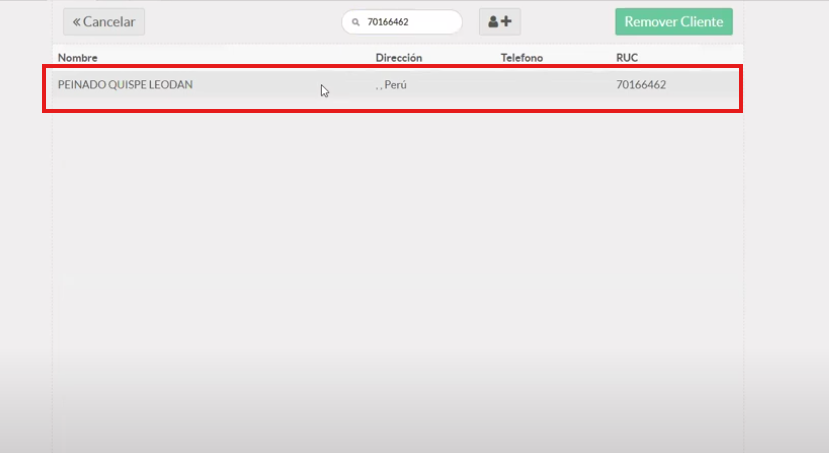Viewport: 829px width, 453px height.
Task: Sort by the Nombre column header
Action: click(x=78, y=58)
